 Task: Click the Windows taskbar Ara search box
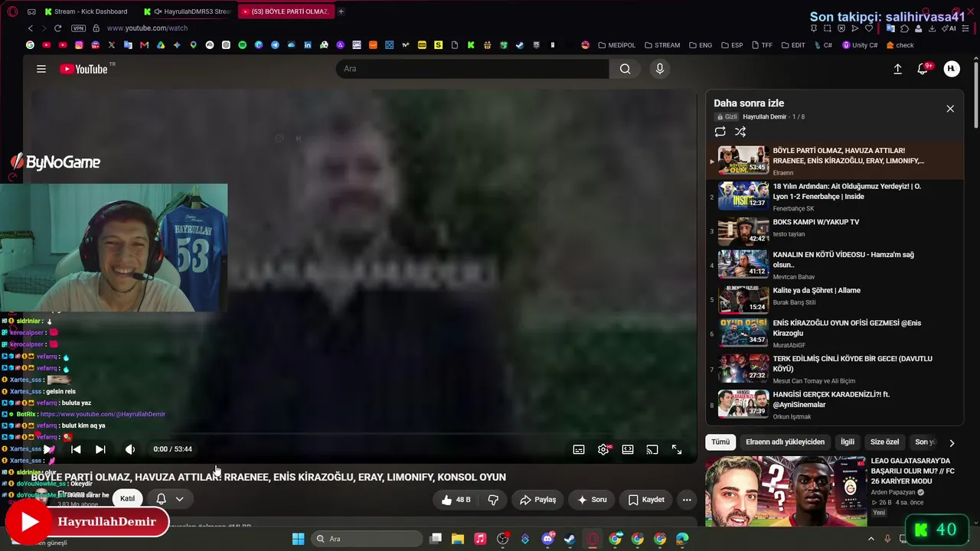367,539
